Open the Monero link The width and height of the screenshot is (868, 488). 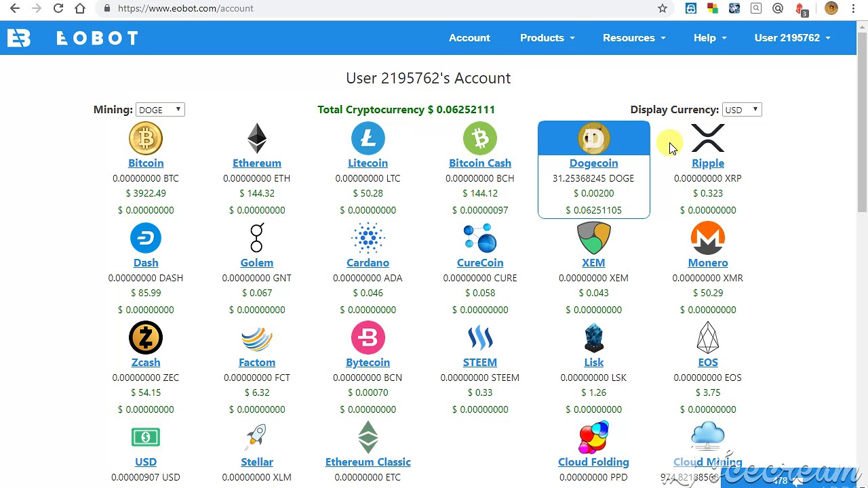point(708,263)
